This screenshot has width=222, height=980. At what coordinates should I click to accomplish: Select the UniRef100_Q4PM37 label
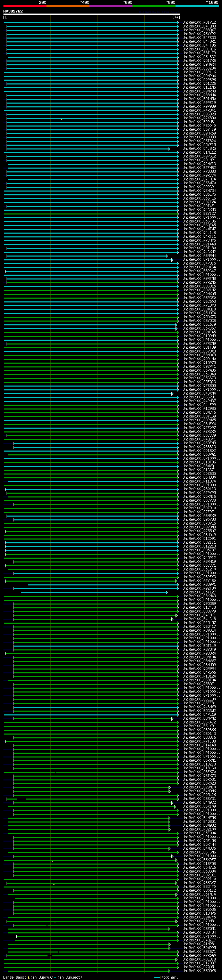pos(199,401)
